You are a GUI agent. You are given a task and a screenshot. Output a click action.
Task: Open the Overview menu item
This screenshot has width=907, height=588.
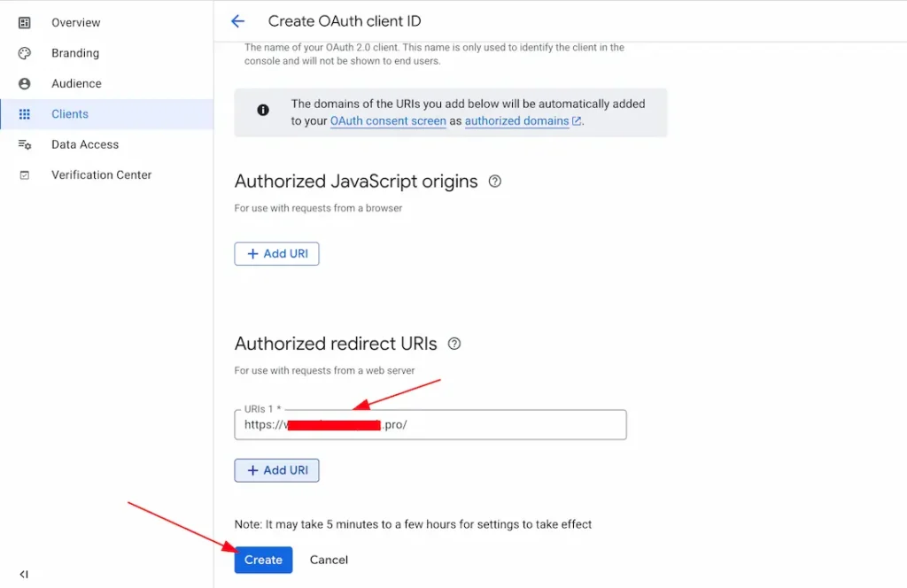(x=76, y=22)
